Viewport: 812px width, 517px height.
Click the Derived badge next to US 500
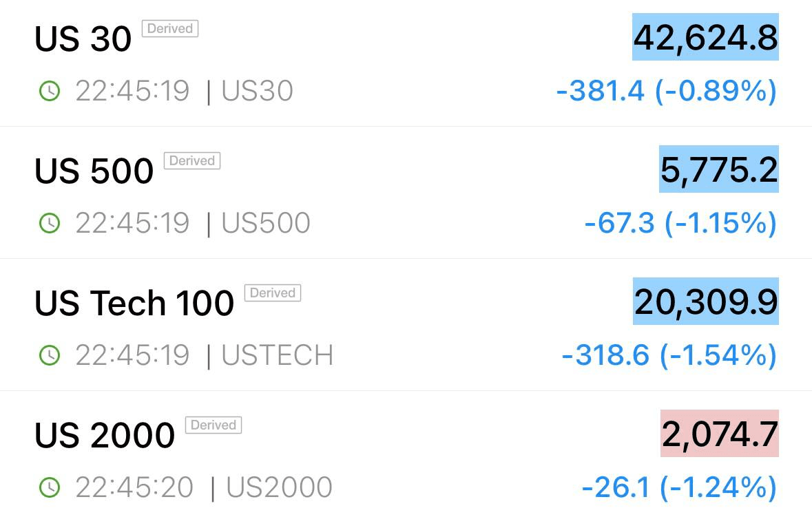point(192,160)
